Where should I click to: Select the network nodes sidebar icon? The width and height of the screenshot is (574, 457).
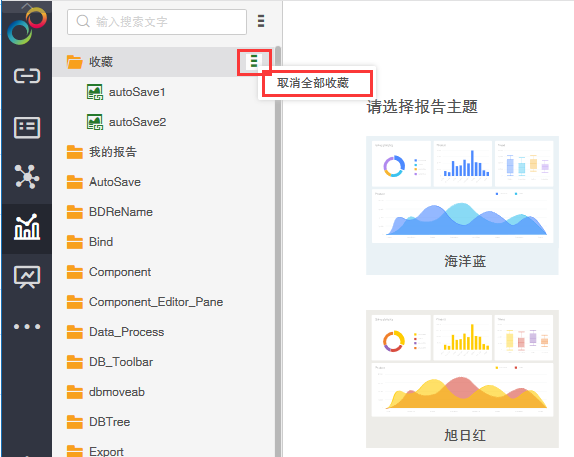click(x=27, y=177)
